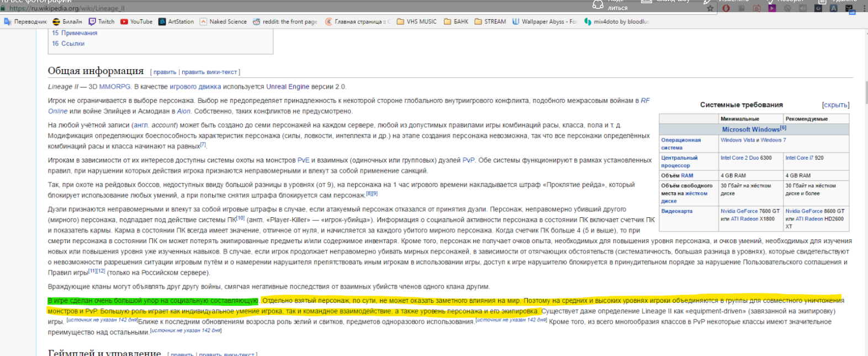Image resolution: width=868 pixels, height=356 pixels.
Task: Click the Минимальные column header
Action: coord(750,119)
